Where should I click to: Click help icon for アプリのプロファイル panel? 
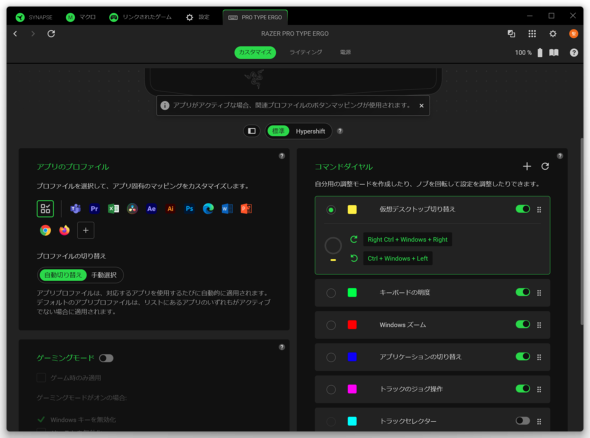(282, 156)
